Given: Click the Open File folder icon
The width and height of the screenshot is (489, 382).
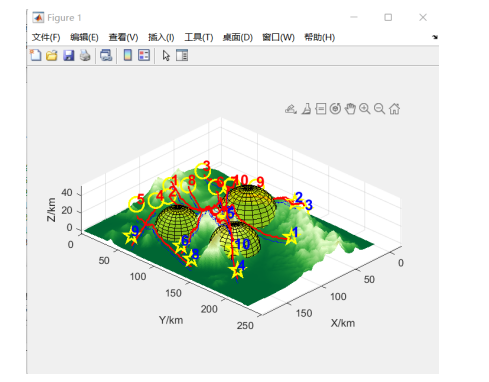Looking at the screenshot, I should coord(52,55).
